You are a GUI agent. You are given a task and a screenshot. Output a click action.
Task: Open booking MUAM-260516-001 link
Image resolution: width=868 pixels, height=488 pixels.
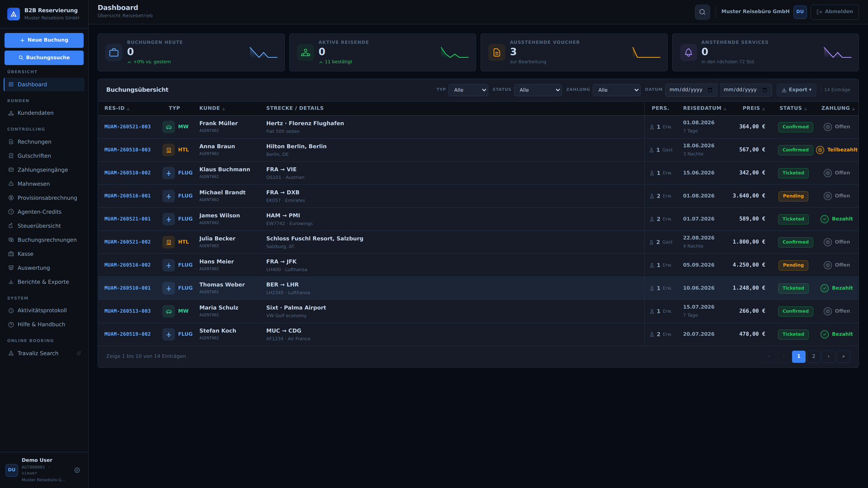point(127,196)
